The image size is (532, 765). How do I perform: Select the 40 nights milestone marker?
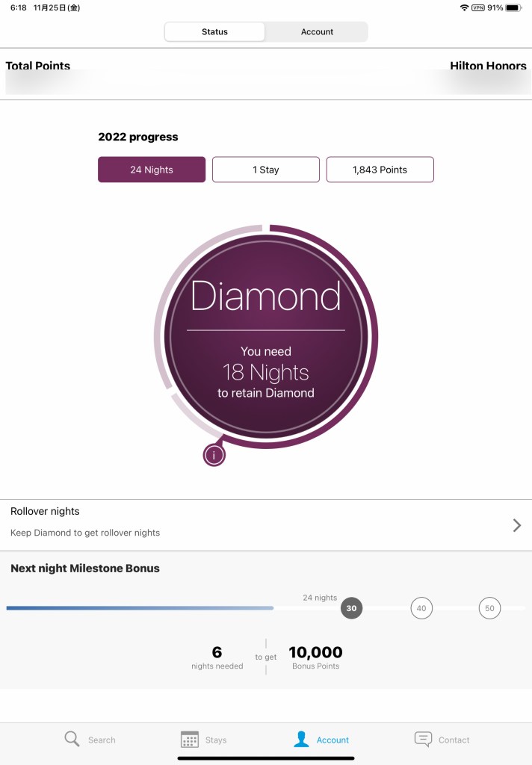(421, 608)
